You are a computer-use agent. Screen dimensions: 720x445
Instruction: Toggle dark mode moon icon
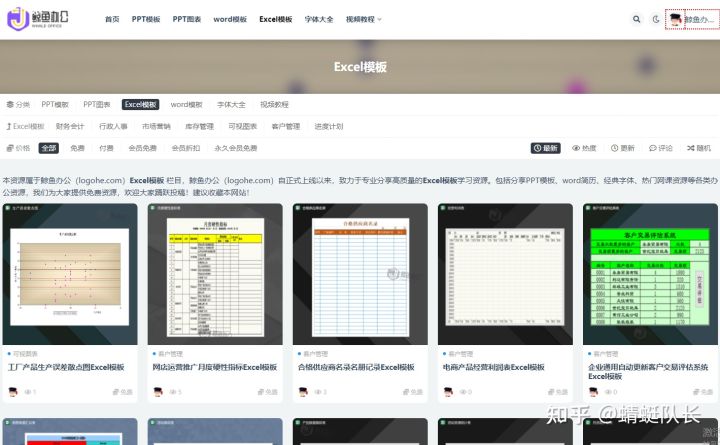(656, 19)
